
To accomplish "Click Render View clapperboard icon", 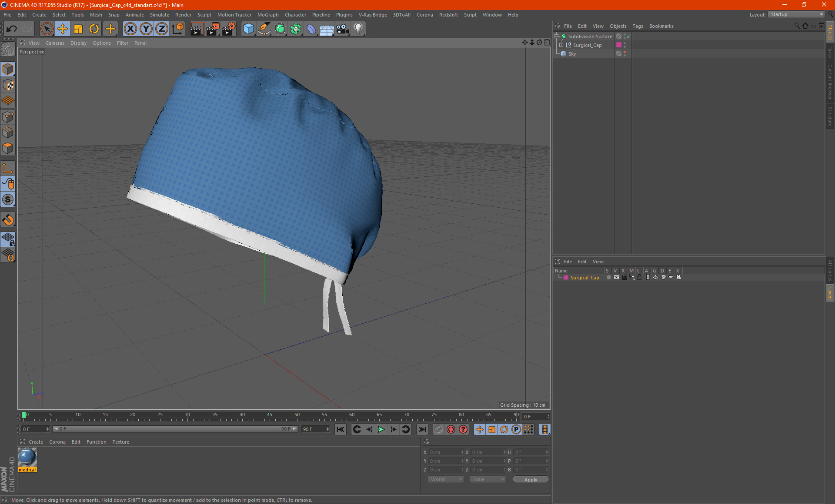I will click(x=197, y=29).
